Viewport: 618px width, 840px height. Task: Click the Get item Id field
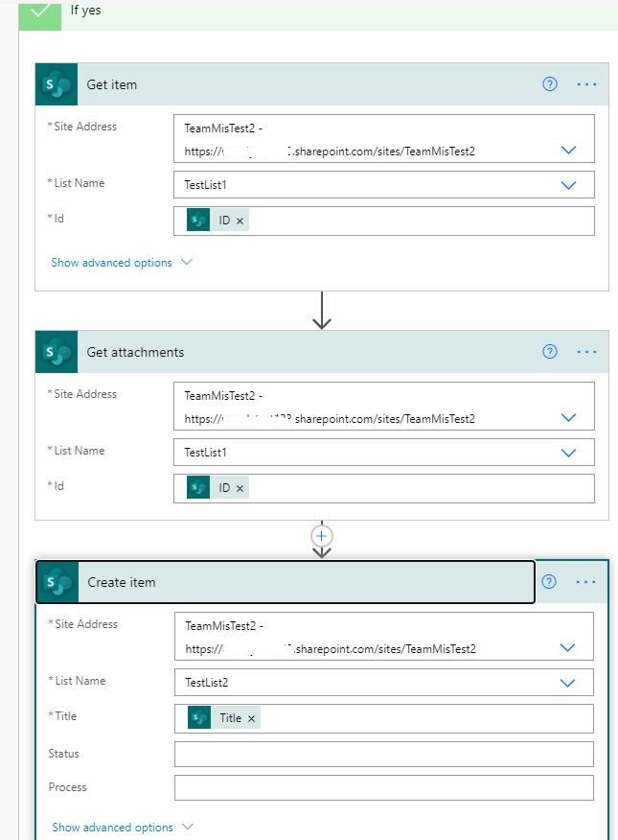point(383,221)
